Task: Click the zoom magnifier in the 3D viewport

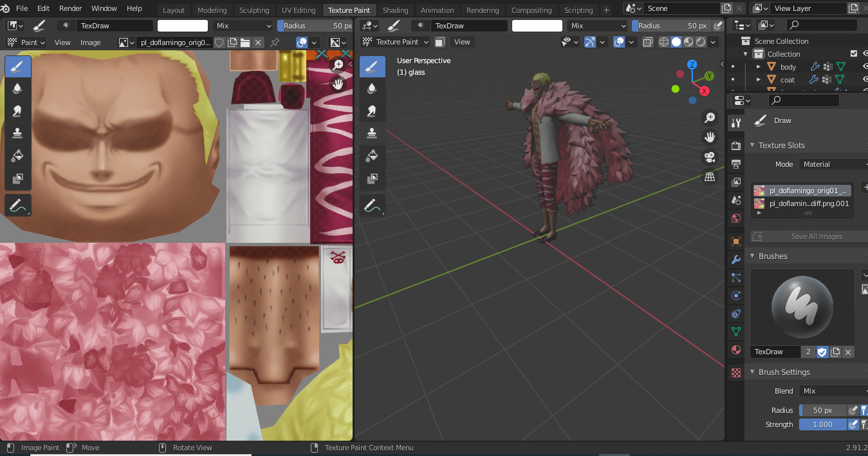Action: 710,118
